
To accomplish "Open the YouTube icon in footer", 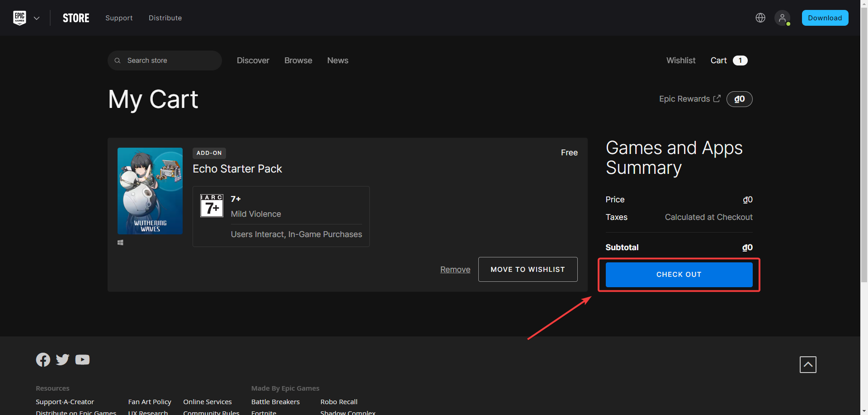I will click(82, 359).
